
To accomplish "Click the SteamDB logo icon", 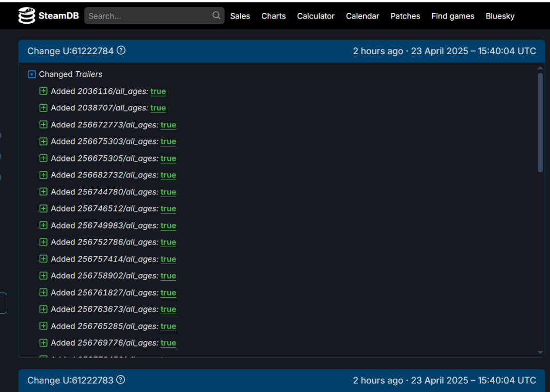I will 26,16.
